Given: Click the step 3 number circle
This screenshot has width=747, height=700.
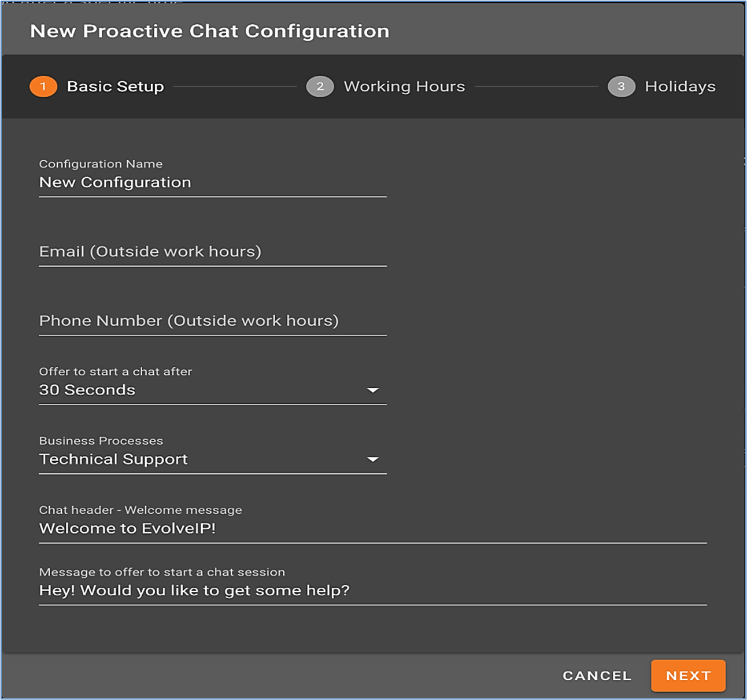Looking at the screenshot, I should pyautogui.click(x=621, y=87).
